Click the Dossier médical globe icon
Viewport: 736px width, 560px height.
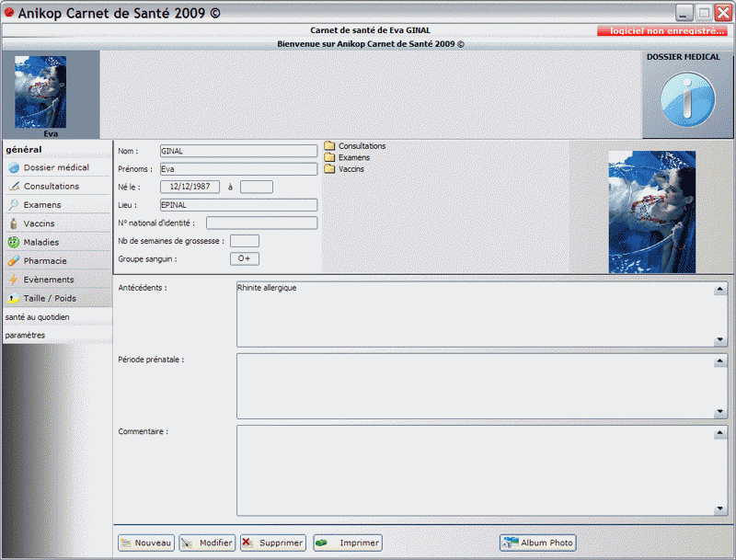[14, 167]
